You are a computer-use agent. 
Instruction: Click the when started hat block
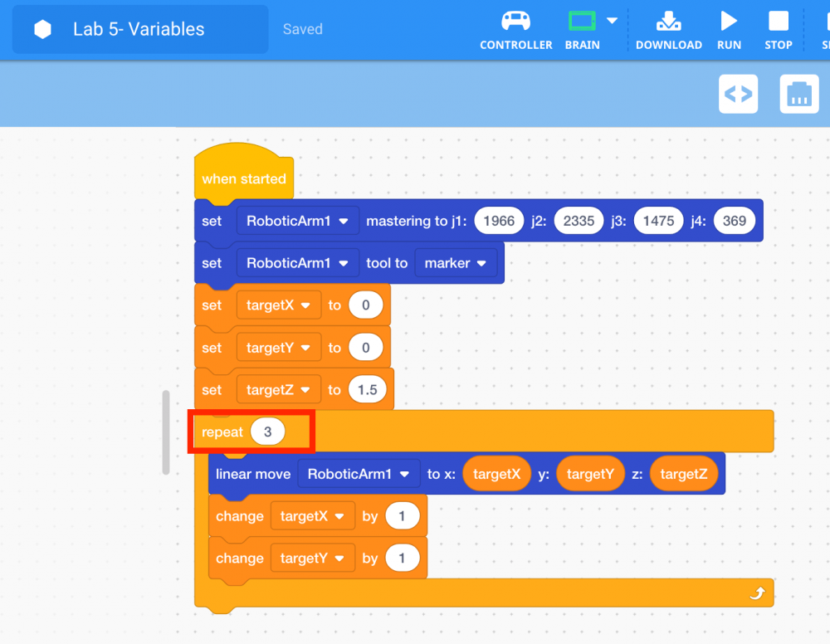click(x=243, y=178)
